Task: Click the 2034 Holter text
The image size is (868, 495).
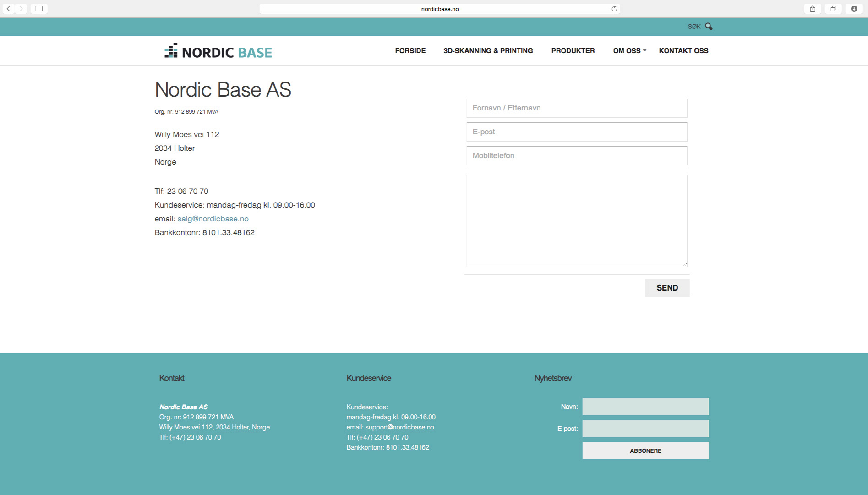Action: pos(175,148)
